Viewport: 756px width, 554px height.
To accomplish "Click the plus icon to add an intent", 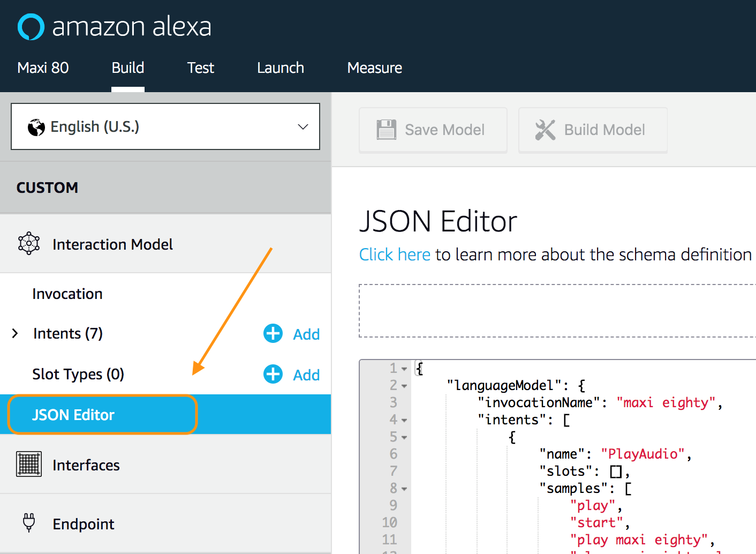I will [x=273, y=333].
